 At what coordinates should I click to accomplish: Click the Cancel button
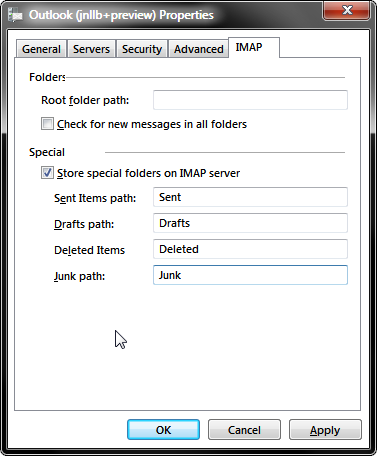(x=244, y=430)
